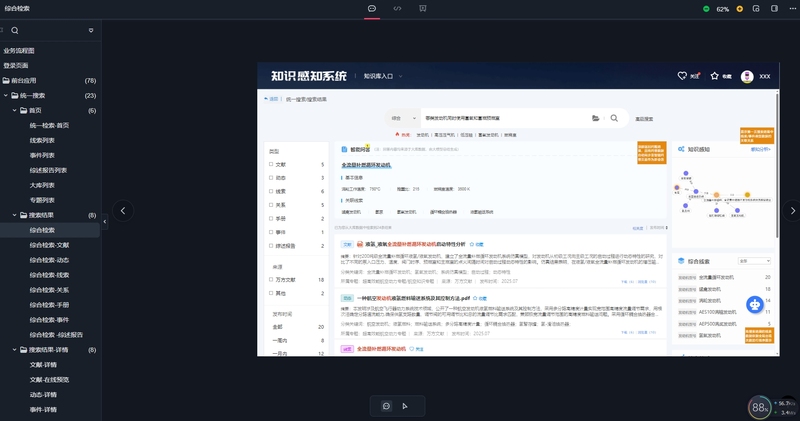800x421 pixels.
Task: Check the 万方文献 source checkbox
Action: pos(271,280)
